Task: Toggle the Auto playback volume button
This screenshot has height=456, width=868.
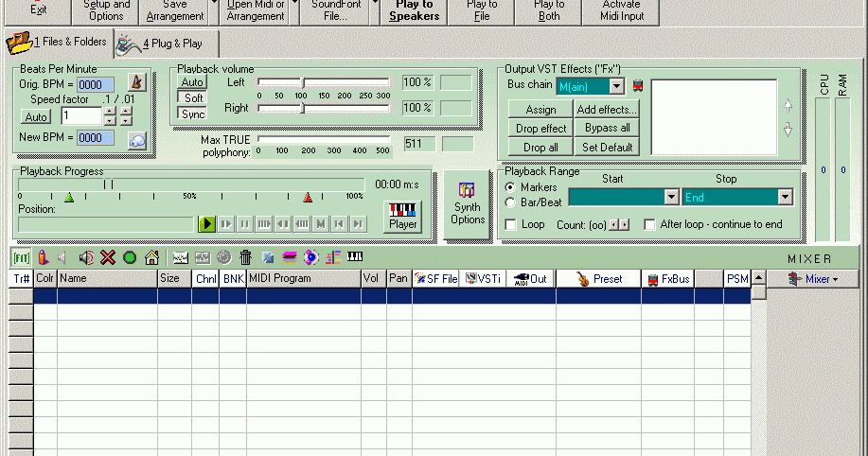Action: pos(192,82)
